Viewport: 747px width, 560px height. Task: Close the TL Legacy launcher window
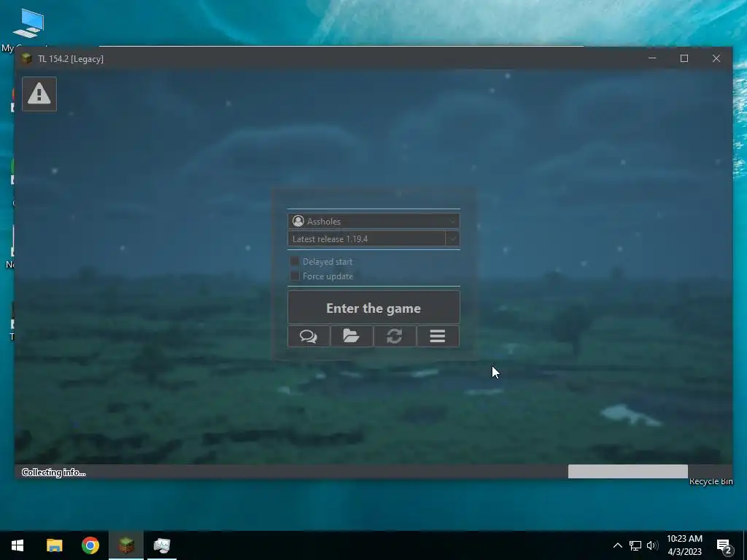(x=716, y=58)
